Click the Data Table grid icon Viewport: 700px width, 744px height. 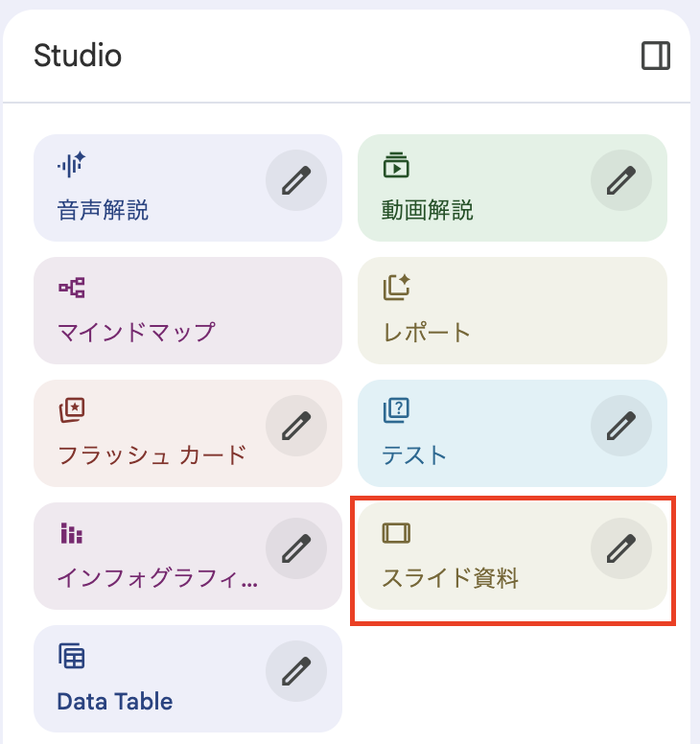72,657
